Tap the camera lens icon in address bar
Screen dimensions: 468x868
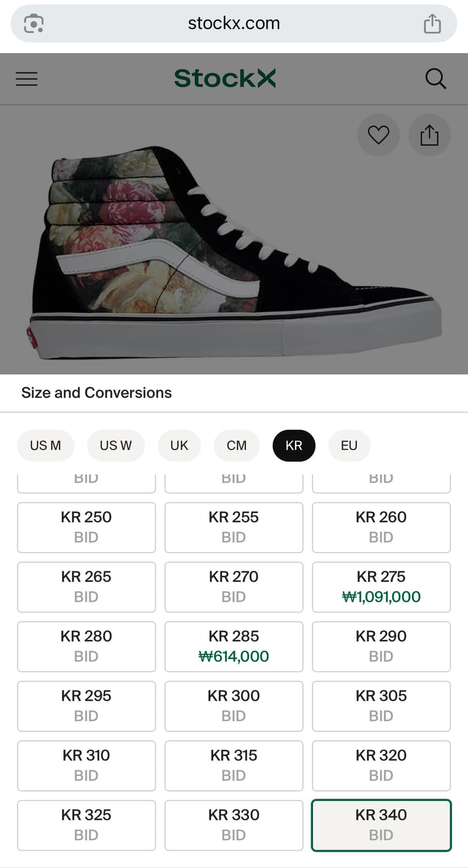34,24
